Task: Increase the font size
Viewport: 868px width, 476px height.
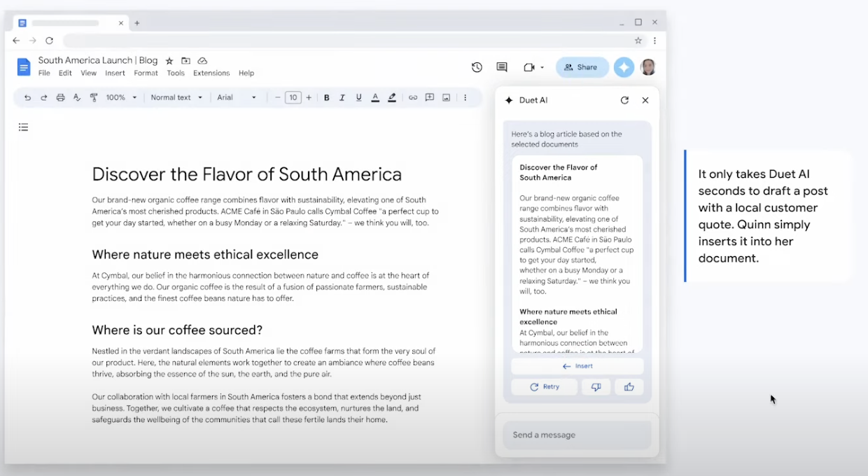Action: pyautogui.click(x=309, y=97)
